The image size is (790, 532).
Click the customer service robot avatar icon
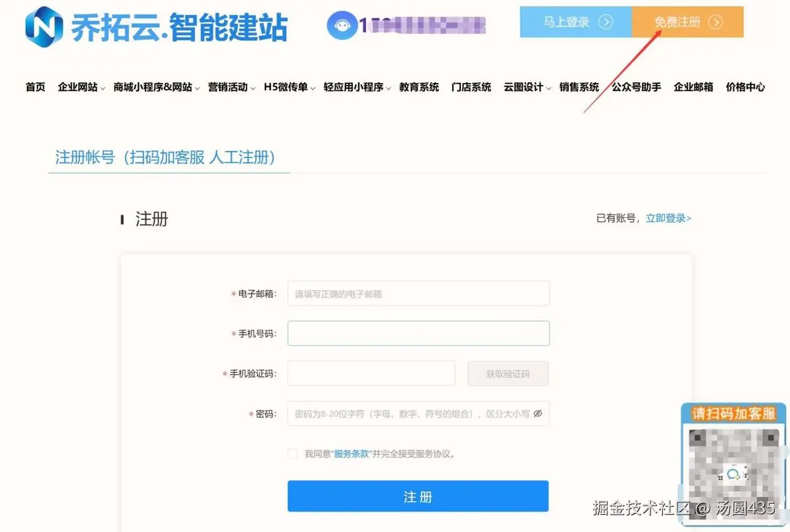pyautogui.click(x=342, y=26)
